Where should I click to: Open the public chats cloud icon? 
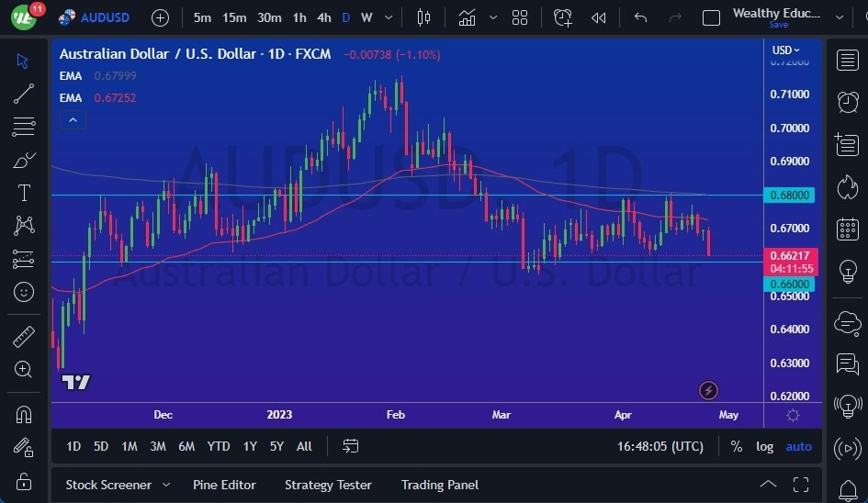848,322
